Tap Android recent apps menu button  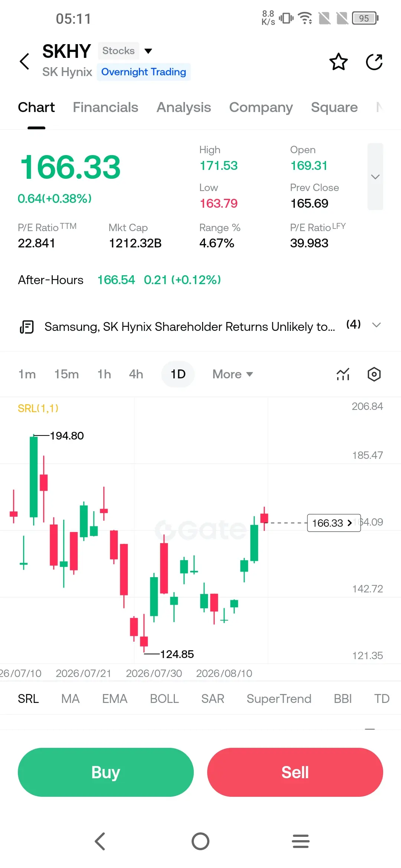pyautogui.click(x=301, y=841)
